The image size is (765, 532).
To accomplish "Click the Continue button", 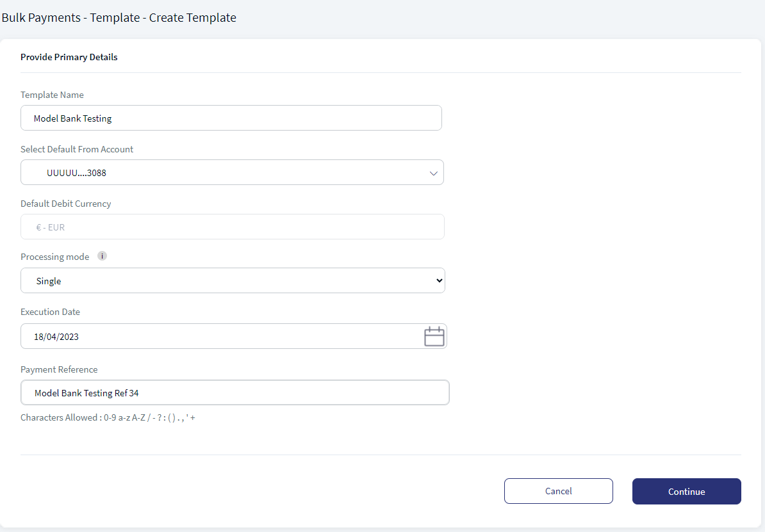I will [x=686, y=492].
